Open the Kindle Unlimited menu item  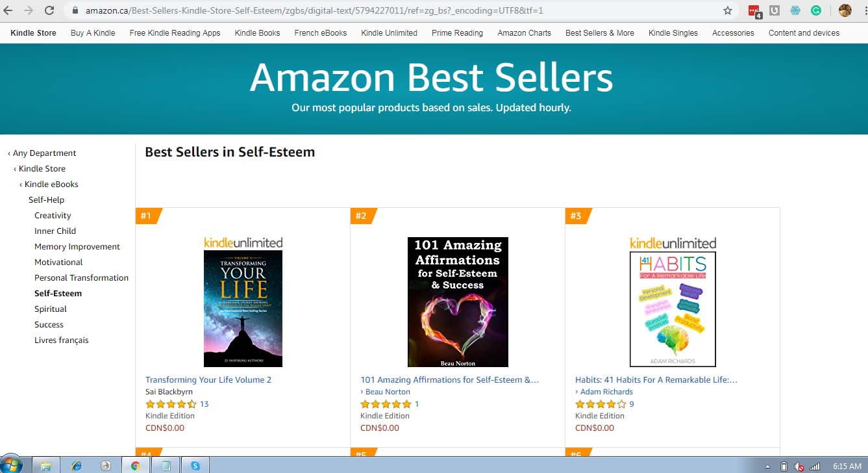(389, 33)
